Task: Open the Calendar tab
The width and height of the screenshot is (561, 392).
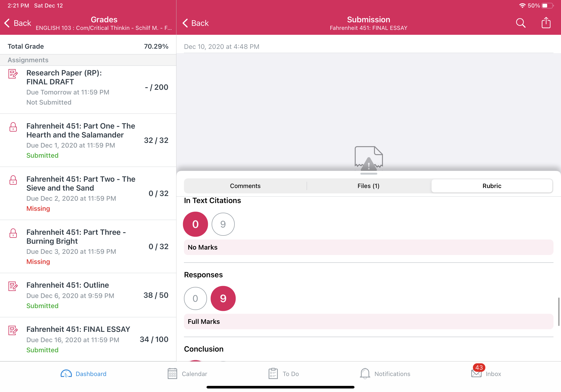Action: coord(187,374)
